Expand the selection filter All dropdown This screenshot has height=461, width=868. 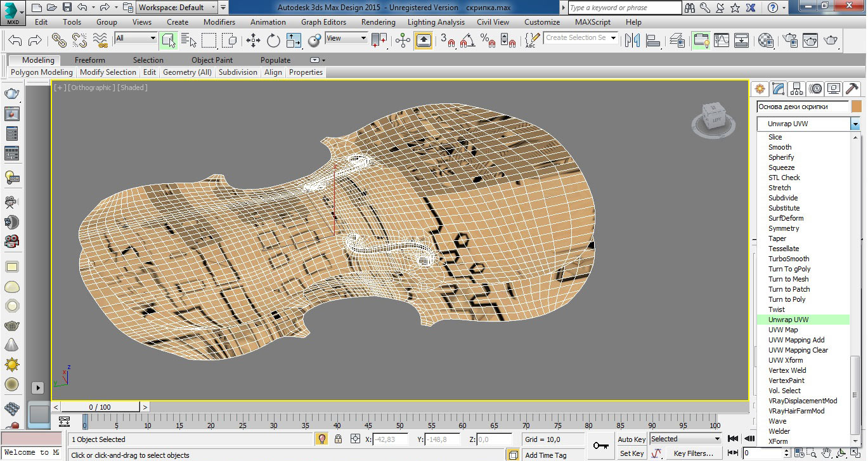(x=136, y=38)
